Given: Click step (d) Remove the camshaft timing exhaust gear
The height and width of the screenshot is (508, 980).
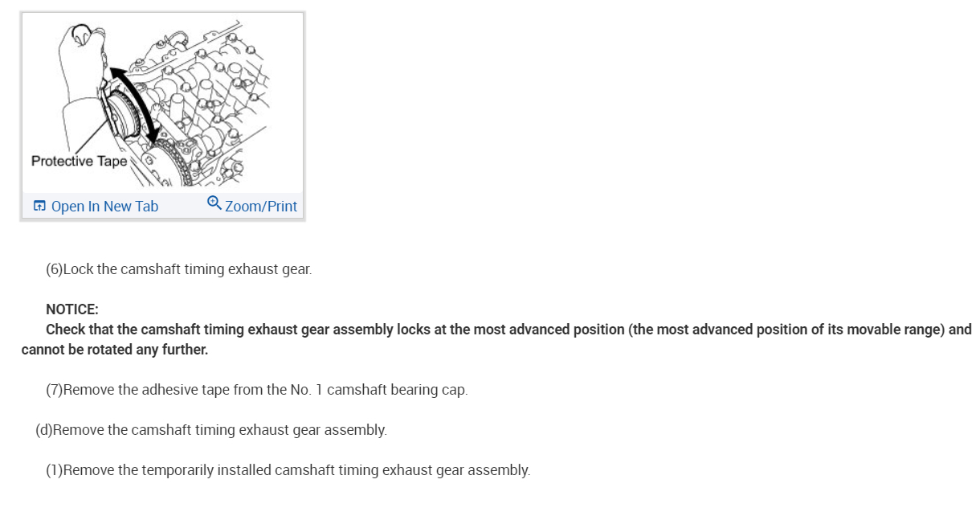Looking at the screenshot, I should pyautogui.click(x=210, y=430).
